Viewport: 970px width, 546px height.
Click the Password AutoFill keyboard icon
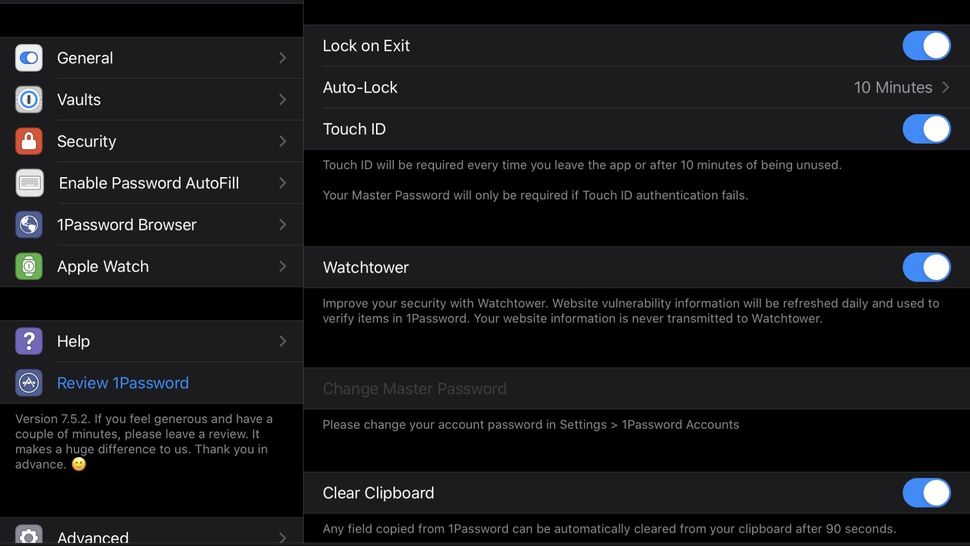pos(29,183)
